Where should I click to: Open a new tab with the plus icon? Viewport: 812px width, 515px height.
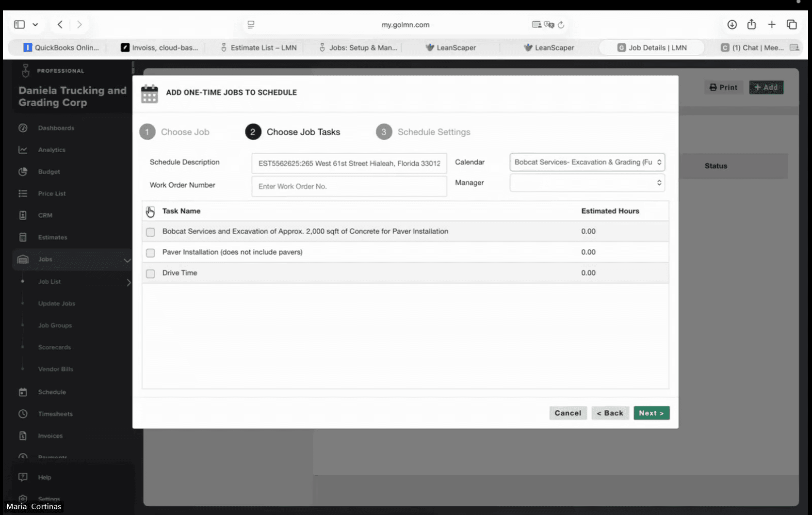coord(772,24)
